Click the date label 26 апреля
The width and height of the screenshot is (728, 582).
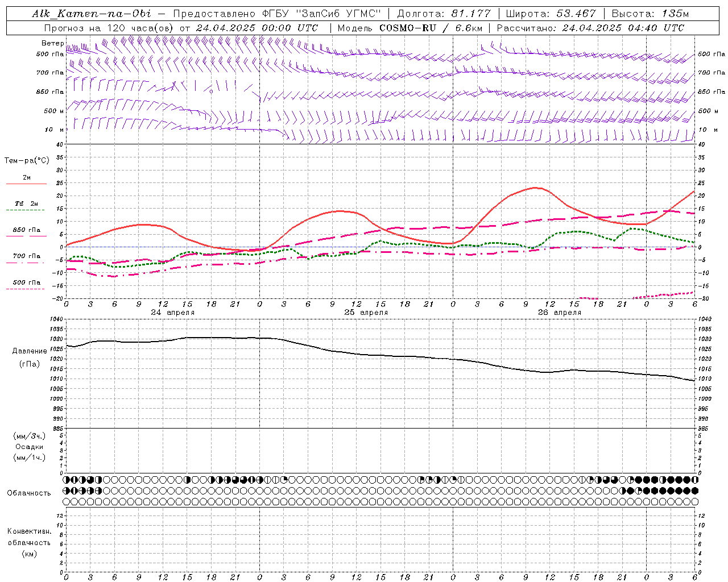[x=560, y=313]
